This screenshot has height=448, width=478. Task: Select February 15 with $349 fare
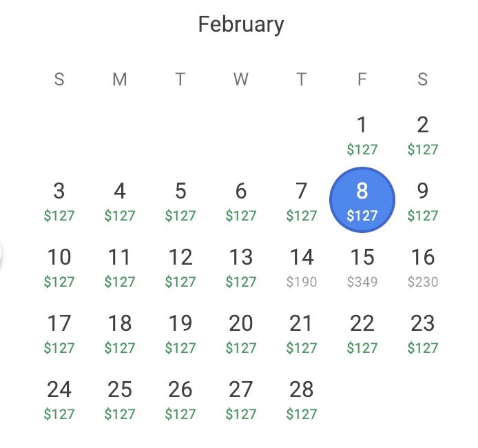coord(362,267)
